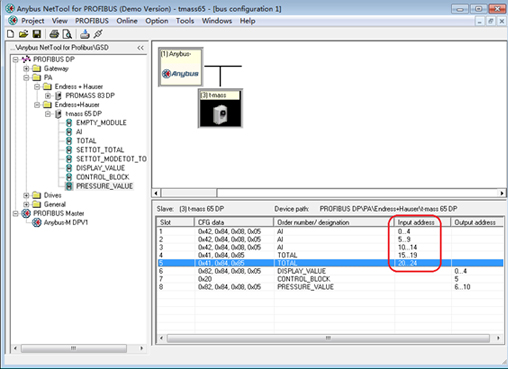Screen dimensions: 508x369
Task: Select slot 6 DISPLAY_VALUE row
Action: (x=330, y=271)
